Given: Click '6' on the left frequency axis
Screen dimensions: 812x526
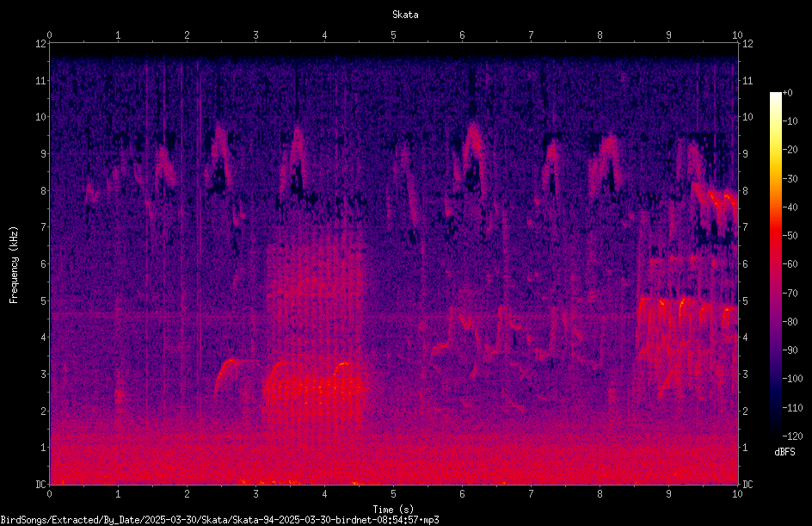Looking at the screenshot, I should 43,263.
